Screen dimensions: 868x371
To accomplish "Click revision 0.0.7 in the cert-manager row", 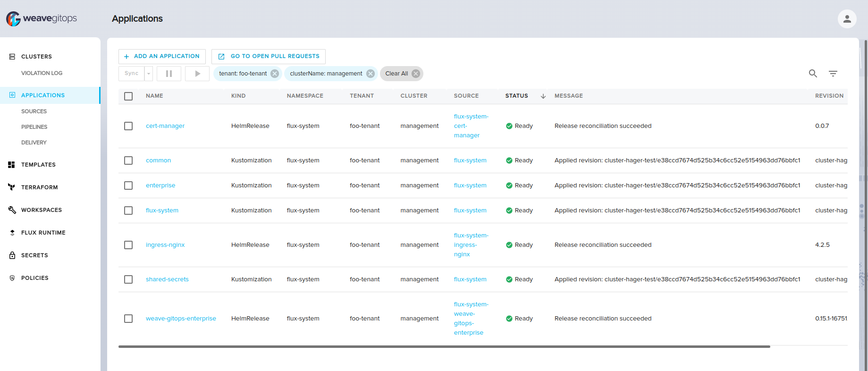I will (x=822, y=126).
